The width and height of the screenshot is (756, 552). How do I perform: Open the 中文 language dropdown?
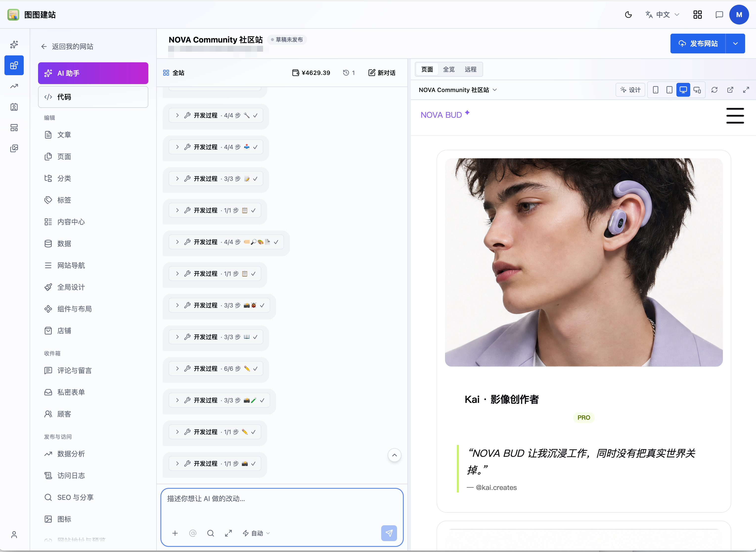point(663,15)
